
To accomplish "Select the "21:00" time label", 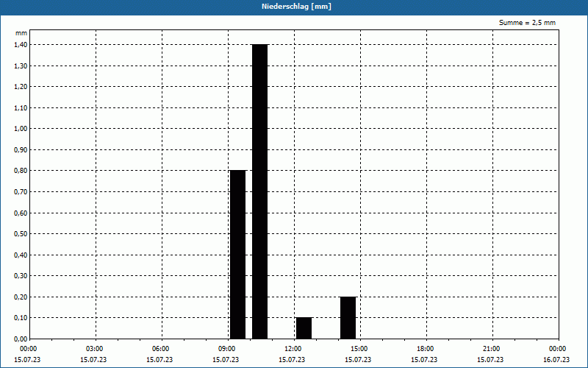I will 492,349.
